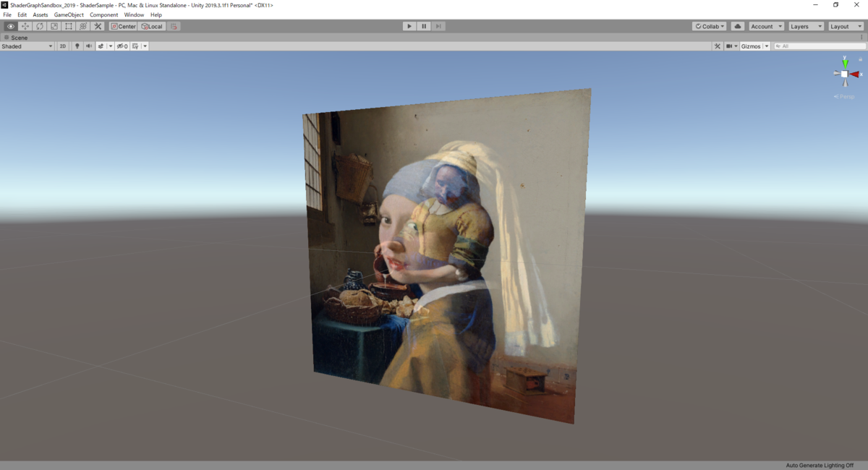Screen dimensions: 868x470
Task: Select the Rotate tool
Action: coord(40,26)
